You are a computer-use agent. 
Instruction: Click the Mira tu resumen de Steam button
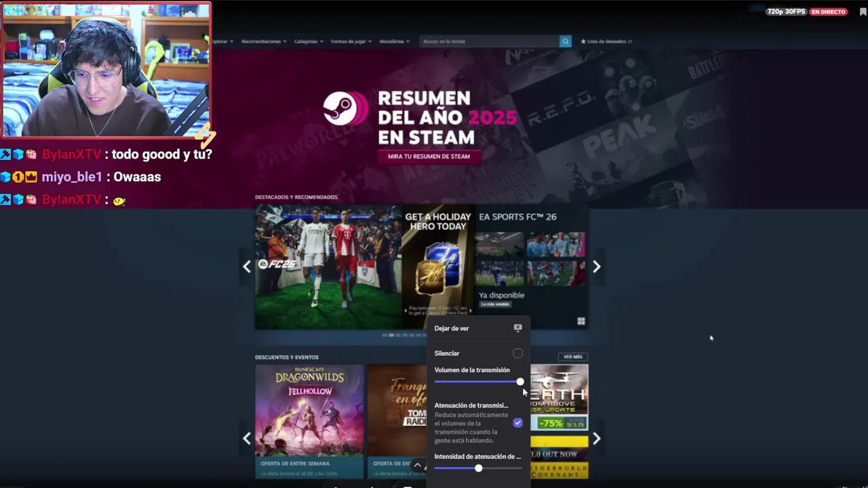click(429, 157)
